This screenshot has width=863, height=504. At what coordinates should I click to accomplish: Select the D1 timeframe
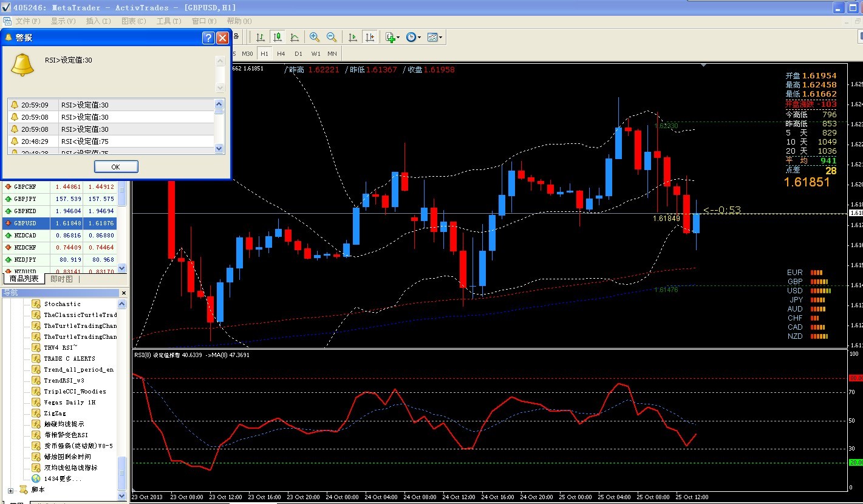[x=298, y=53]
